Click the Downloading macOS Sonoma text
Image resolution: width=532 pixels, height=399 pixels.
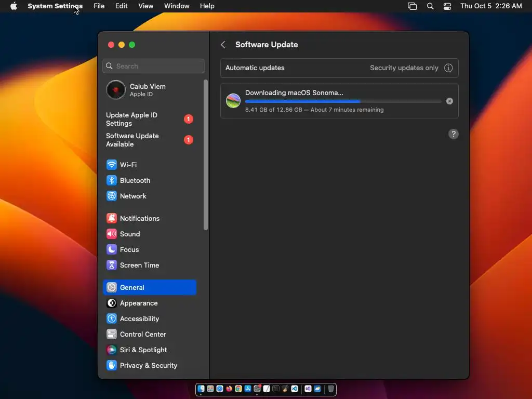[294, 92]
